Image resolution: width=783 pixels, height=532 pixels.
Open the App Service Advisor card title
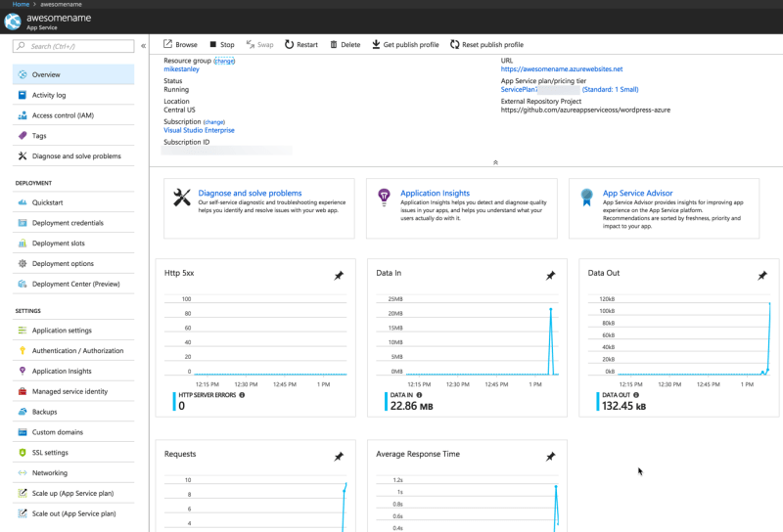click(x=637, y=193)
